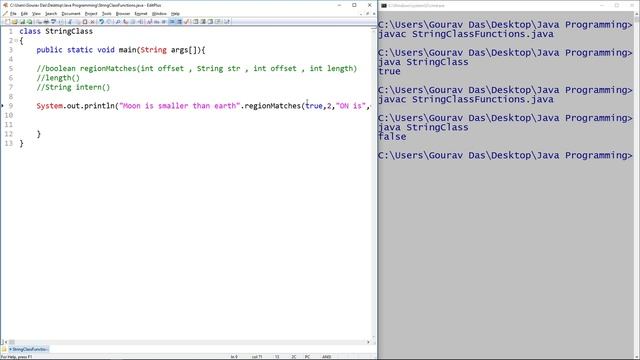Close the EditPlus window
Screen dimensions: 640x360
(x=370, y=5)
